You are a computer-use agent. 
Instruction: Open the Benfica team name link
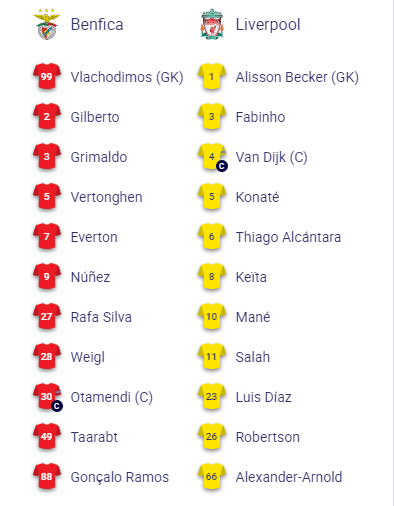97,24
